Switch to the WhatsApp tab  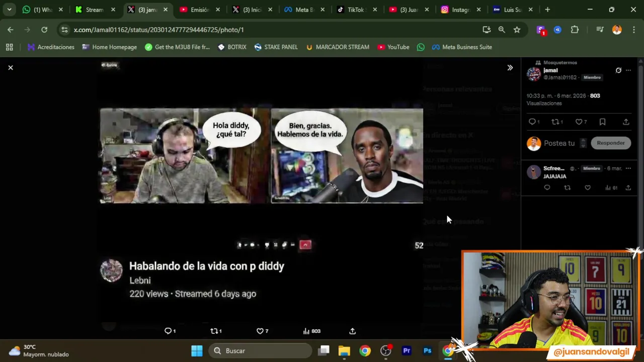click(x=42, y=10)
